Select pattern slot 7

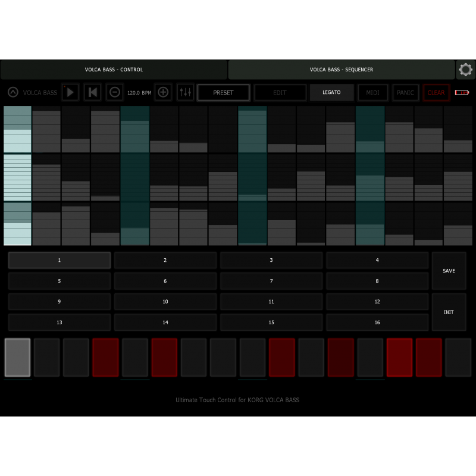coord(271,281)
